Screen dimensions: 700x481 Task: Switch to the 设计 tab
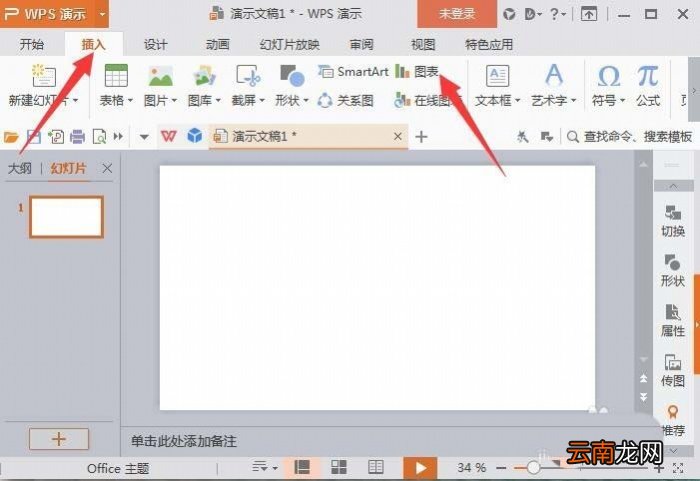point(155,44)
